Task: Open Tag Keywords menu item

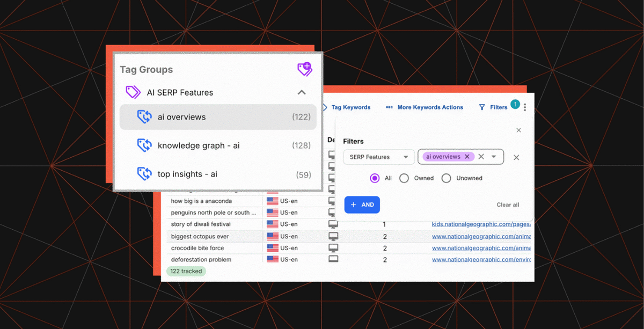Action: pos(350,107)
